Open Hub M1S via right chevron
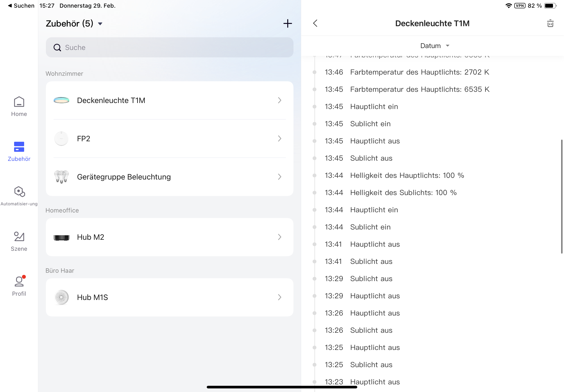Screen dimensions: 564x392 click(x=279, y=297)
